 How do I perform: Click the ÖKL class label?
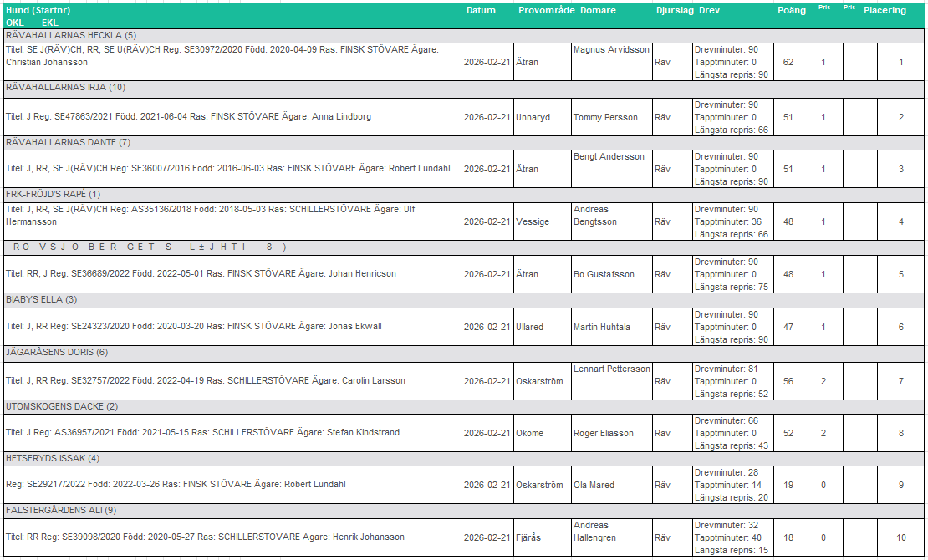tap(14, 22)
